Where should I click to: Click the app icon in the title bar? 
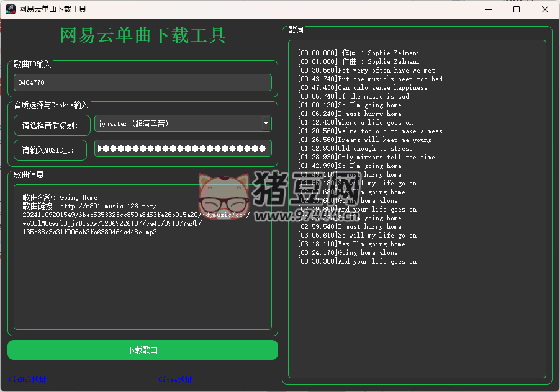point(11,9)
